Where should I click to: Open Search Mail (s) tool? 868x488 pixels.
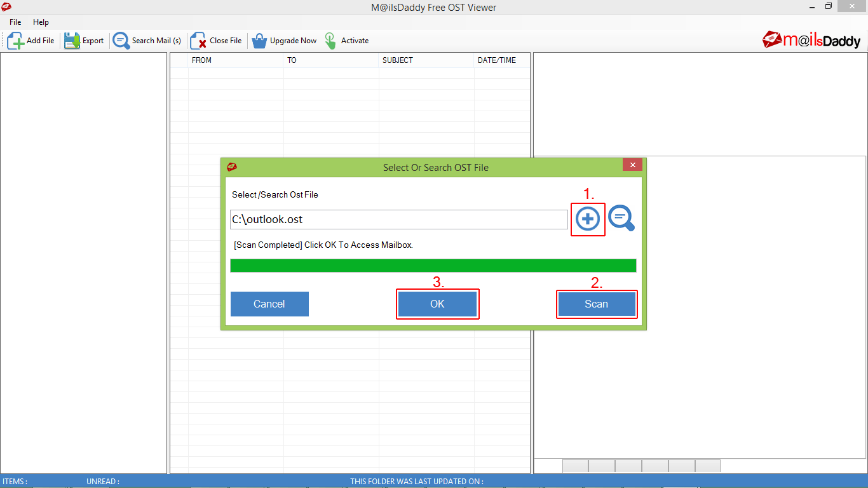(147, 41)
